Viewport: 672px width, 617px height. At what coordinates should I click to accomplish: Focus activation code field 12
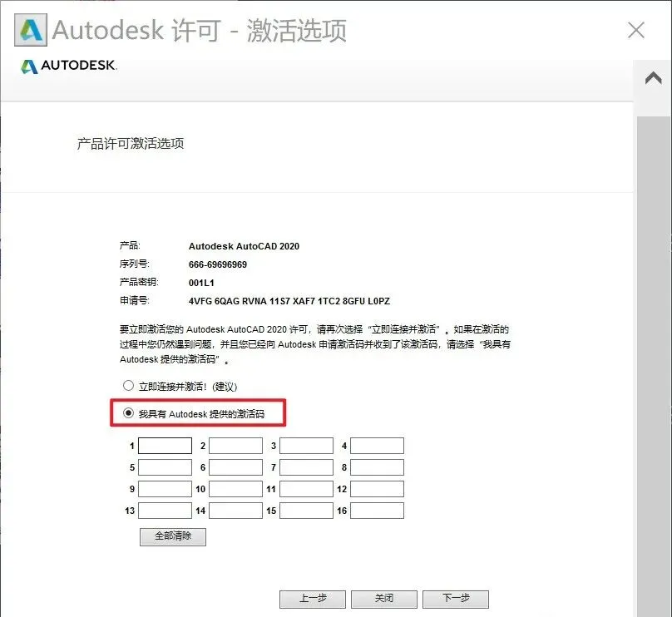(377, 489)
